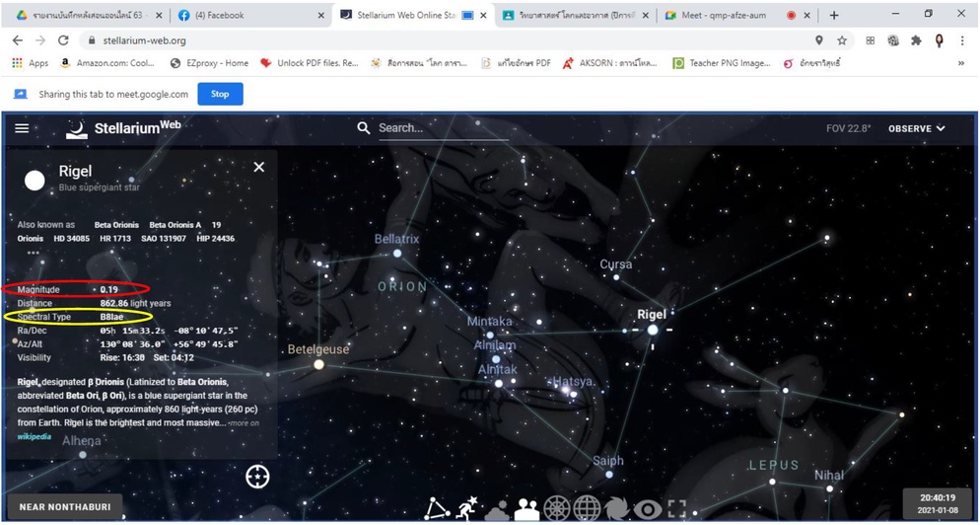Click the location permission pin icon
Viewport: 980px width, 525px height.
pyautogui.click(x=818, y=40)
